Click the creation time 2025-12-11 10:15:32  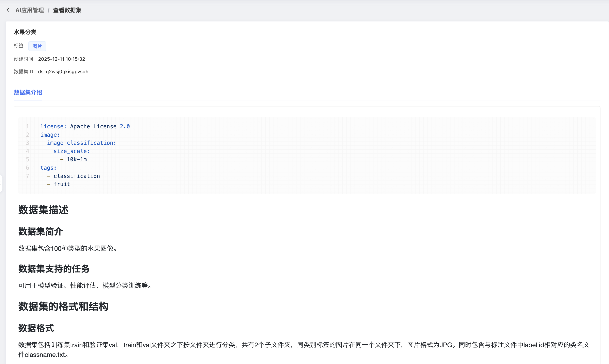point(61,59)
